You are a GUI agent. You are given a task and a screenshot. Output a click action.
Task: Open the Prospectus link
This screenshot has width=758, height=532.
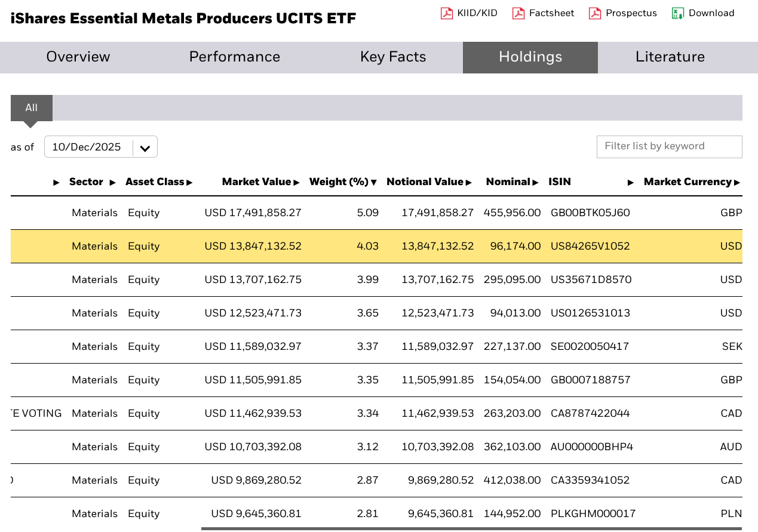(x=631, y=13)
